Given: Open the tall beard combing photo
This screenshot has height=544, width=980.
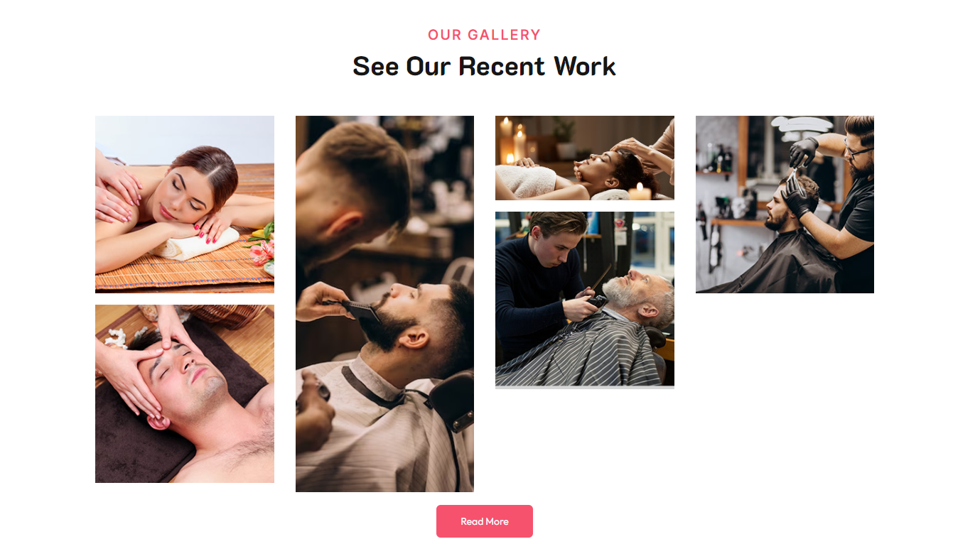Looking at the screenshot, I should coord(384,304).
